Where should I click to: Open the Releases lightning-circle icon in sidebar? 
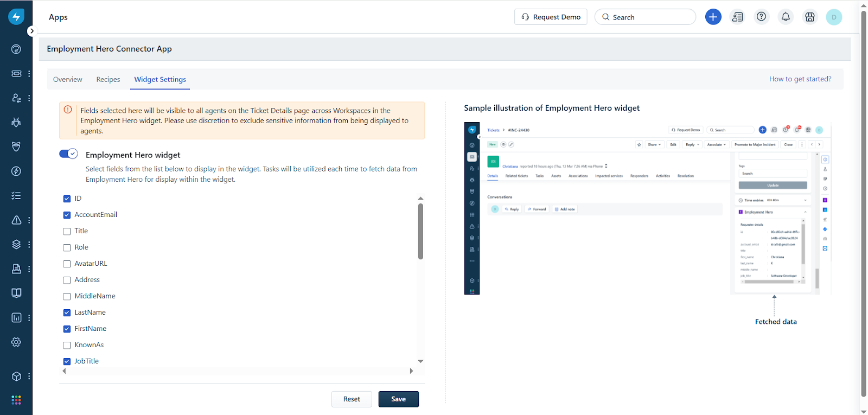[16, 171]
